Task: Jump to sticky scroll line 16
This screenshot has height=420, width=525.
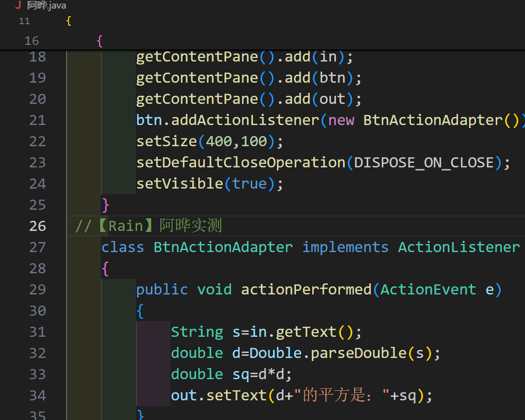Action: coord(32,41)
